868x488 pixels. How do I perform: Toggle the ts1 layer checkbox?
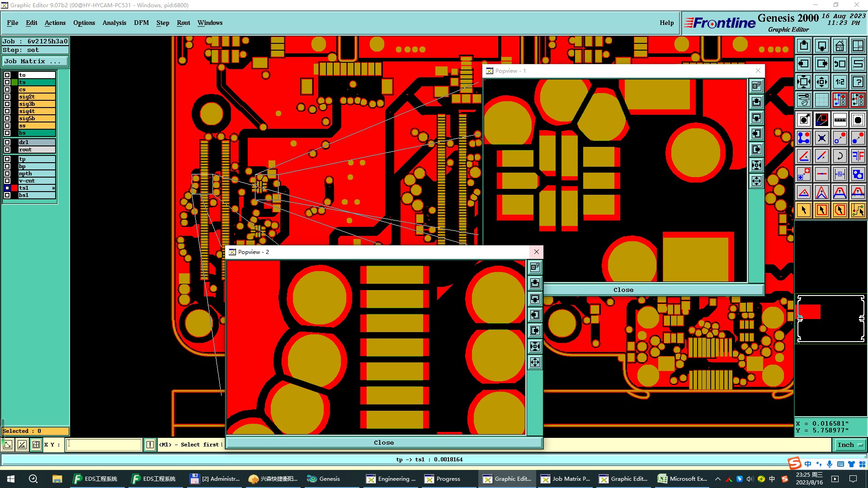point(7,188)
